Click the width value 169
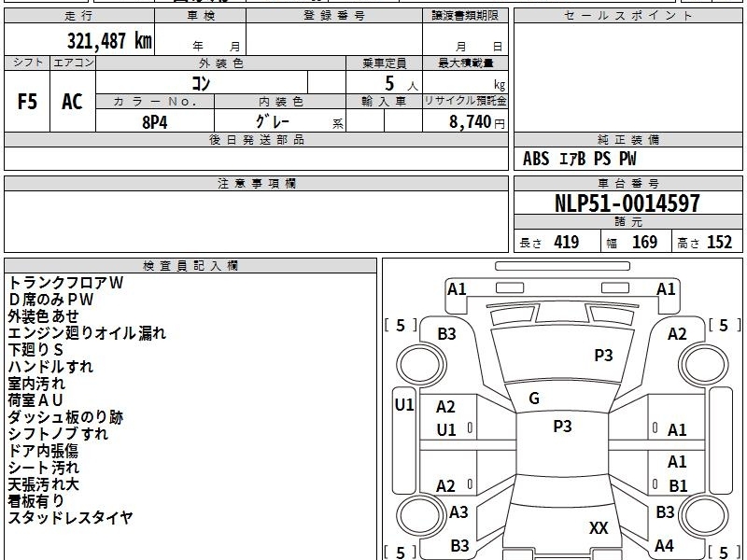 644,243
